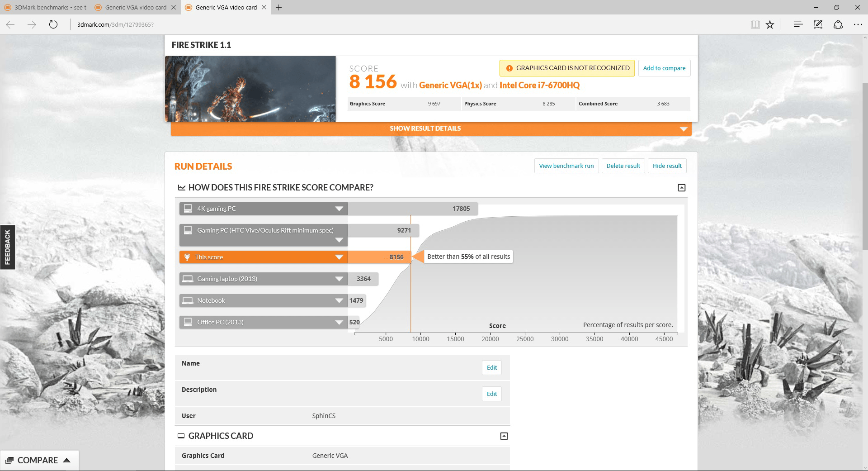Click the Gaming PC desktop icon
This screenshot has width=868, height=471.
(188, 230)
